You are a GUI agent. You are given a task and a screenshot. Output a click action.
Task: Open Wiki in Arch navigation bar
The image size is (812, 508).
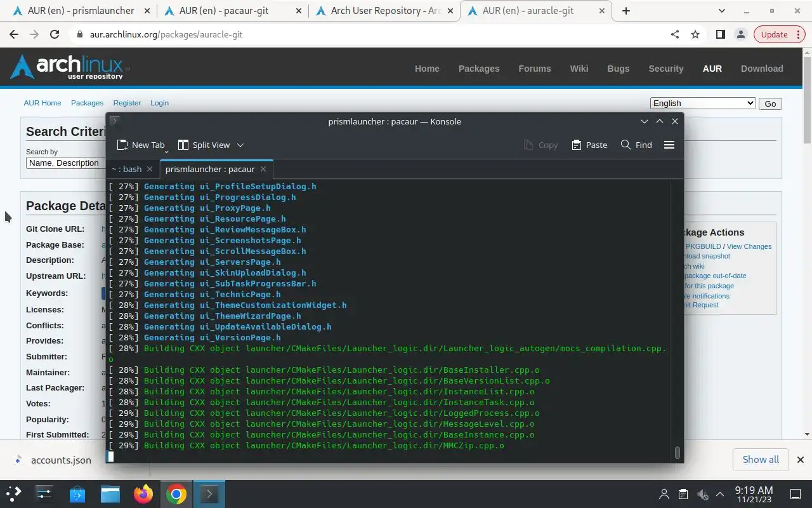tap(579, 69)
